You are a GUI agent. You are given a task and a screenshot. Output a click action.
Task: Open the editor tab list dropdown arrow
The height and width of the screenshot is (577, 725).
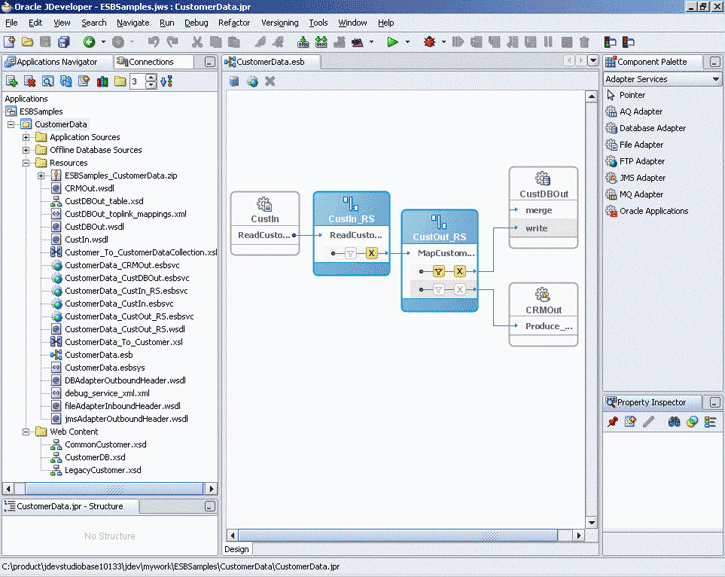(593, 61)
